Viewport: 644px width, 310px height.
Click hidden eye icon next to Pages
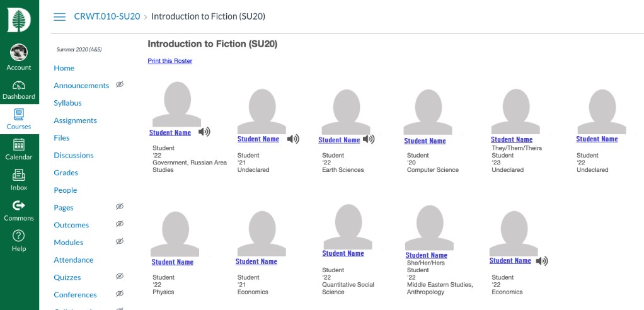click(x=120, y=207)
